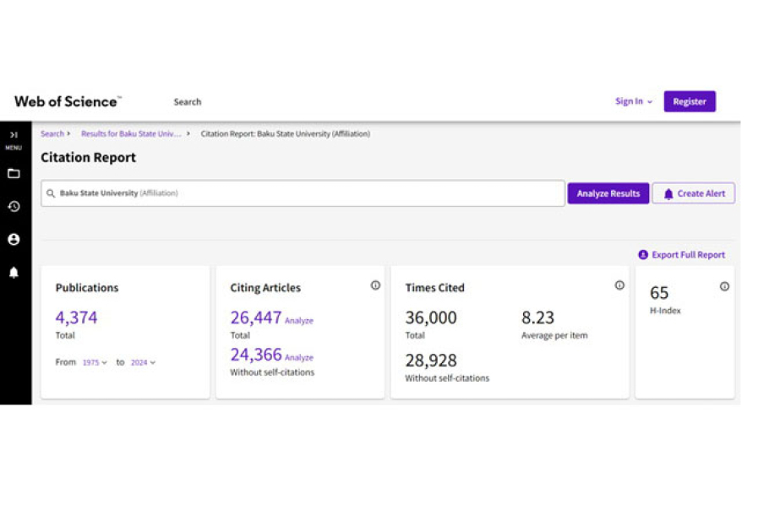Click the Analyze Results button
This screenshot has height=532, width=780.
tap(608, 193)
